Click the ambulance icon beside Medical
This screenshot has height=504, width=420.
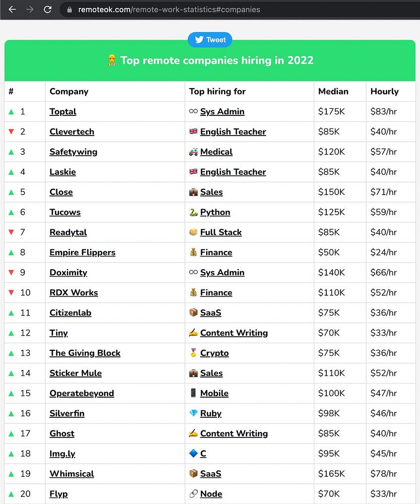click(193, 152)
